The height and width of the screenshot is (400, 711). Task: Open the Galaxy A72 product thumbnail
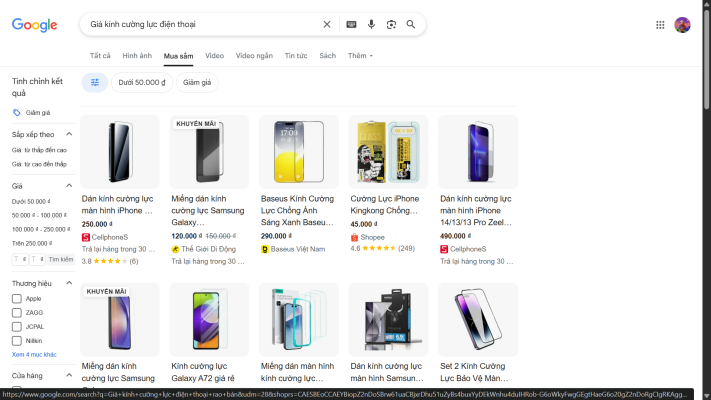(209, 320)
